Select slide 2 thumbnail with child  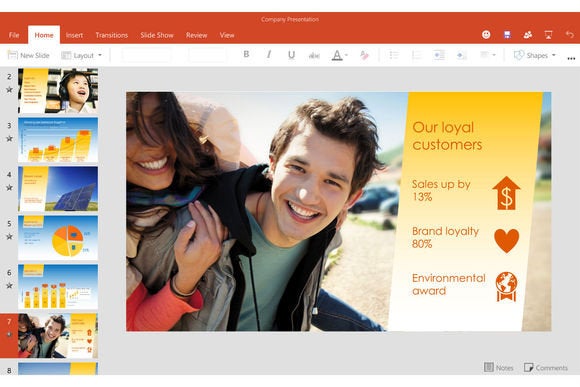point(58,91)
